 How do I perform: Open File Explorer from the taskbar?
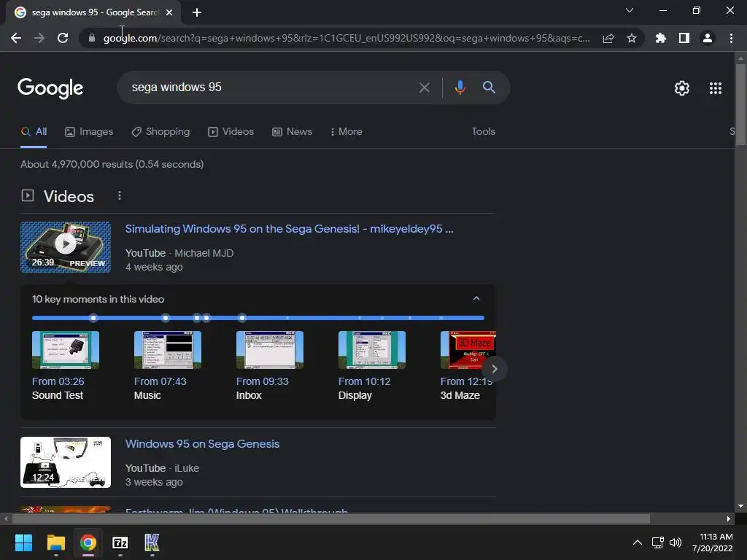[x=55, y=542]
